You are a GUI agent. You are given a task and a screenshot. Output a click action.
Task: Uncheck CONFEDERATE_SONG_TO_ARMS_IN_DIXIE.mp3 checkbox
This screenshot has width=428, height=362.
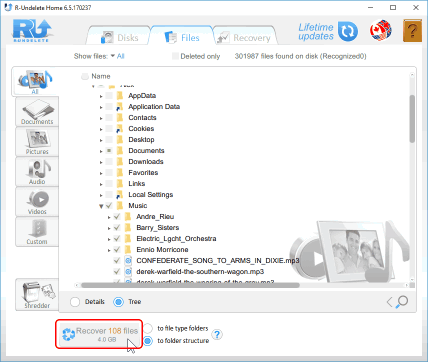click(x=117, y=261)
